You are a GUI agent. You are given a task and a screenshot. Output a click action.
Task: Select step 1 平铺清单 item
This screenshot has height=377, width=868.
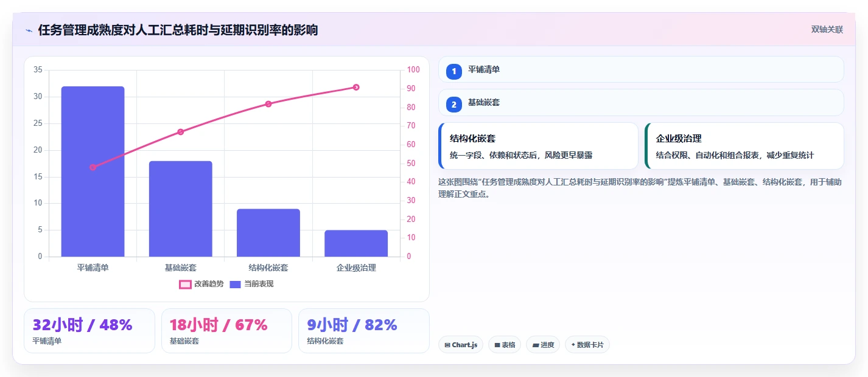pos(641,70)
